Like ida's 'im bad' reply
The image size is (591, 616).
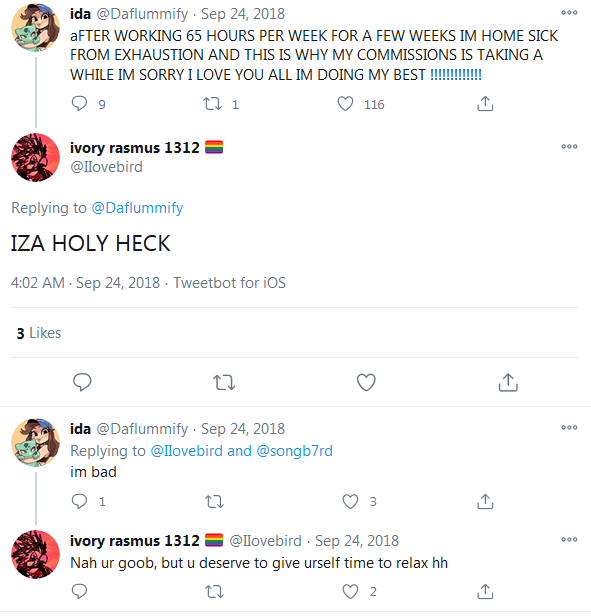350,502
